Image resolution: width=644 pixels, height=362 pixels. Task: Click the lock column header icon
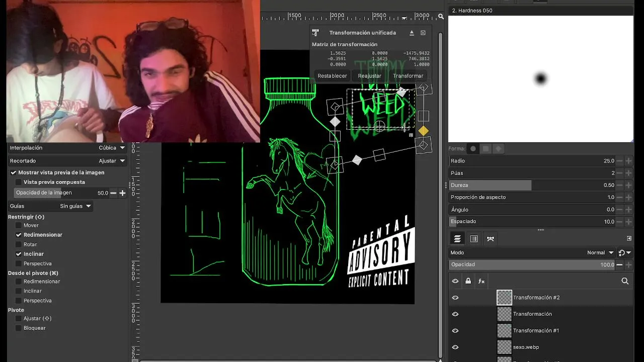(x=468, y=281)
